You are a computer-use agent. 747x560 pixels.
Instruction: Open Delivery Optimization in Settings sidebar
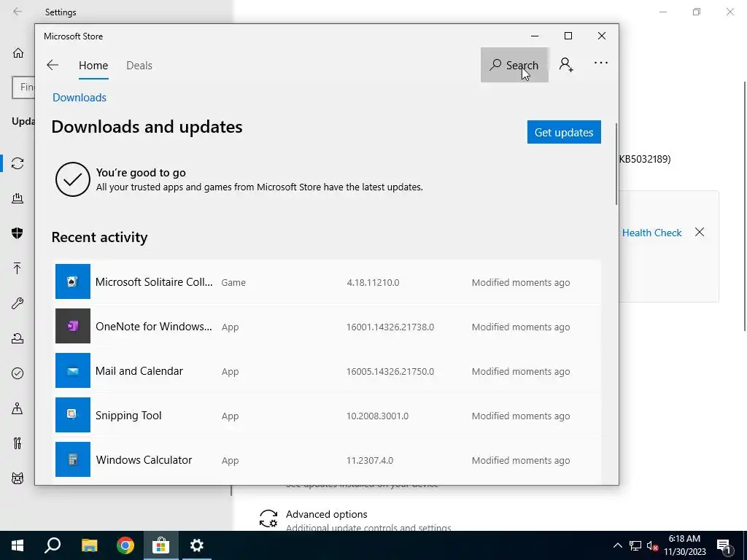pos(18,198)
